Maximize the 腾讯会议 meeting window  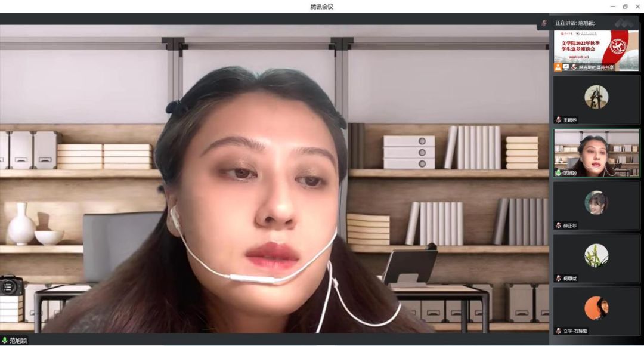625,6
